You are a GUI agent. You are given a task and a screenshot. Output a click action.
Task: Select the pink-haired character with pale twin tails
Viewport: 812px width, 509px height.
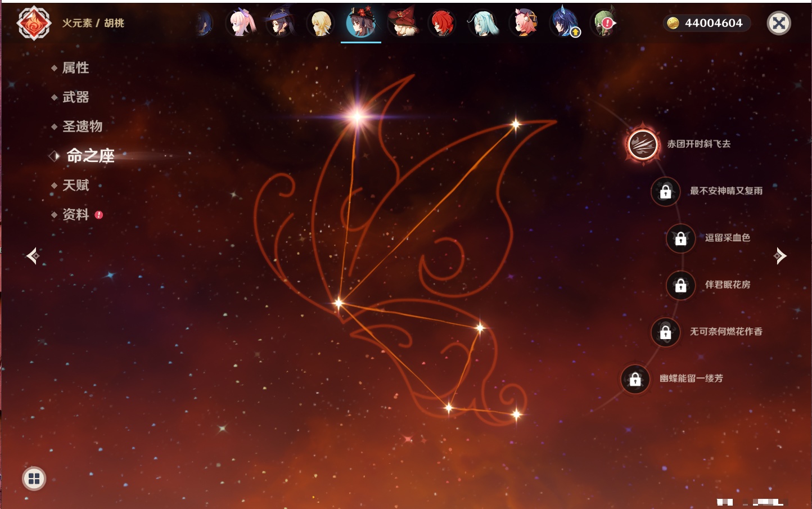241,23
